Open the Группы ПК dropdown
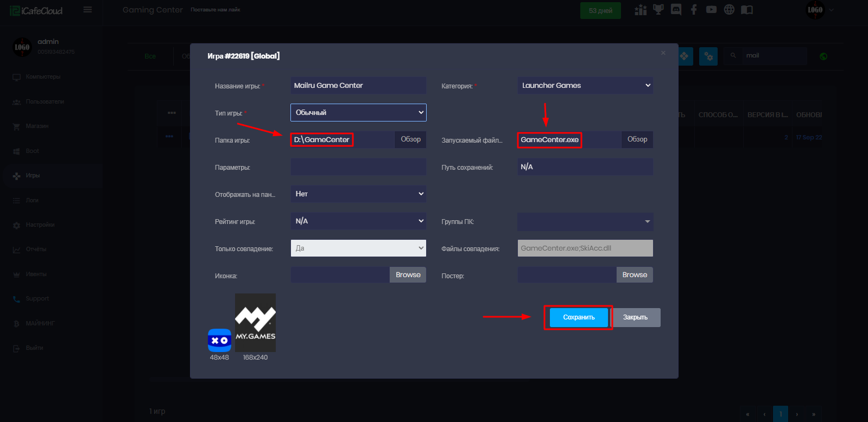The image size is (868, 422). point(585,221)
